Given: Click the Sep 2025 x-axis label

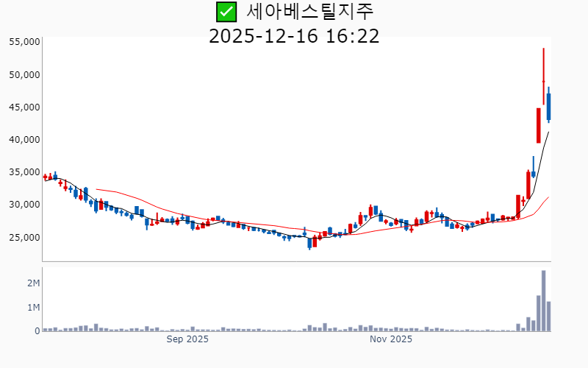Looking at the screenshot, I should coord(187,339).
